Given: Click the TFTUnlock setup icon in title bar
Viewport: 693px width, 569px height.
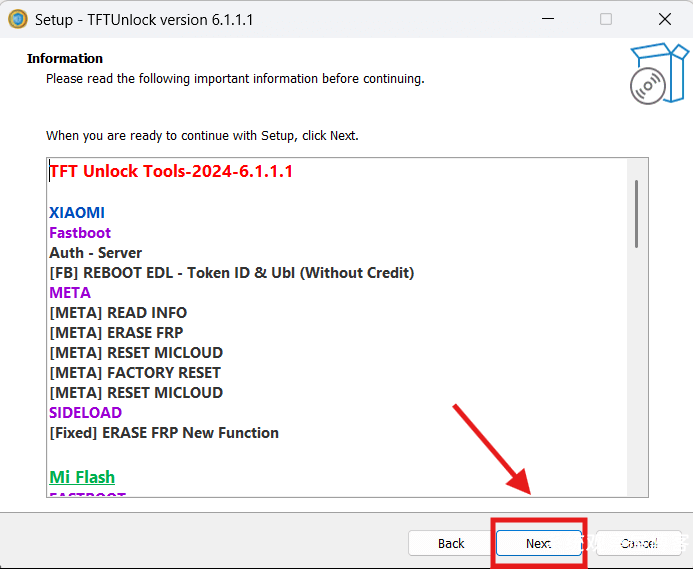Looking at the screenshot, I should point(17,19).
